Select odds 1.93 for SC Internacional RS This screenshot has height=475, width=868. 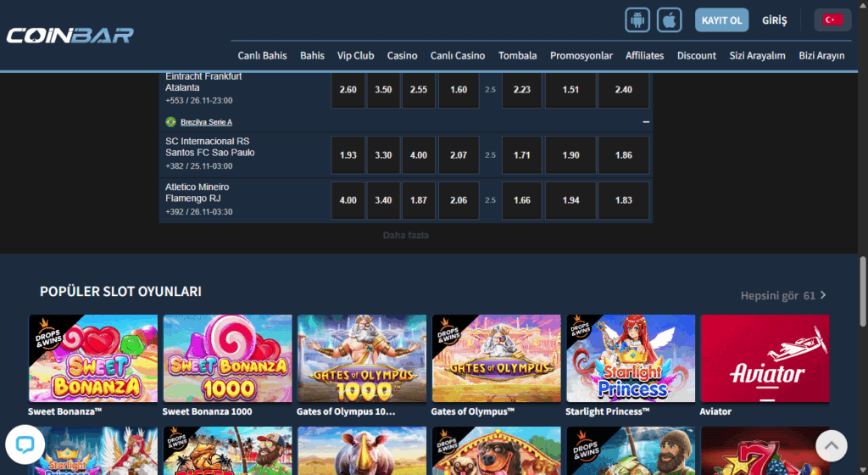348,155
